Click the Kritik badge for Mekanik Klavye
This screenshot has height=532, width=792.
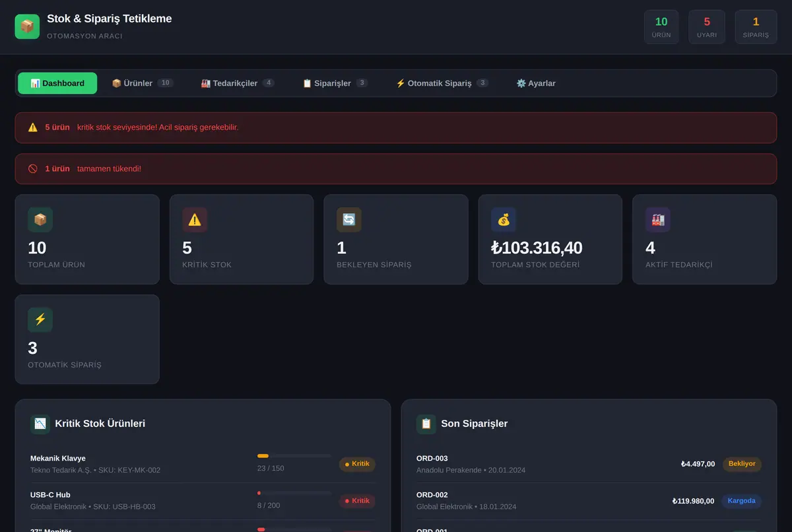point(357,464)
